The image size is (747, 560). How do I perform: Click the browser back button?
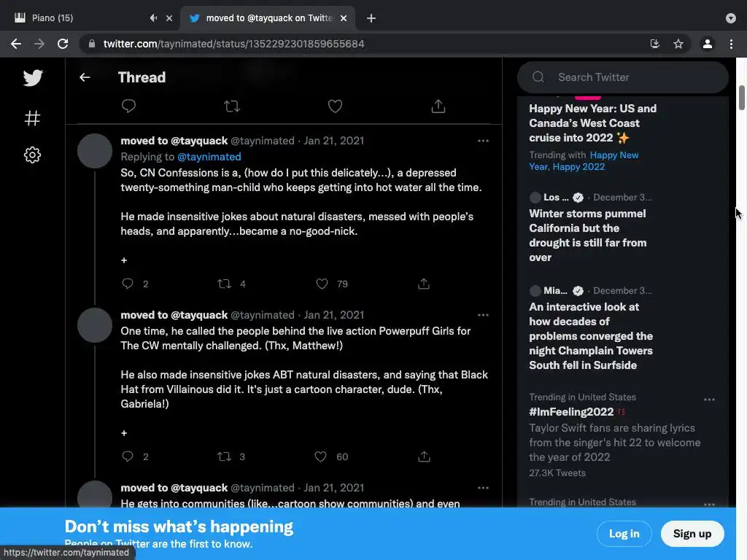click(x=16, y=44)
